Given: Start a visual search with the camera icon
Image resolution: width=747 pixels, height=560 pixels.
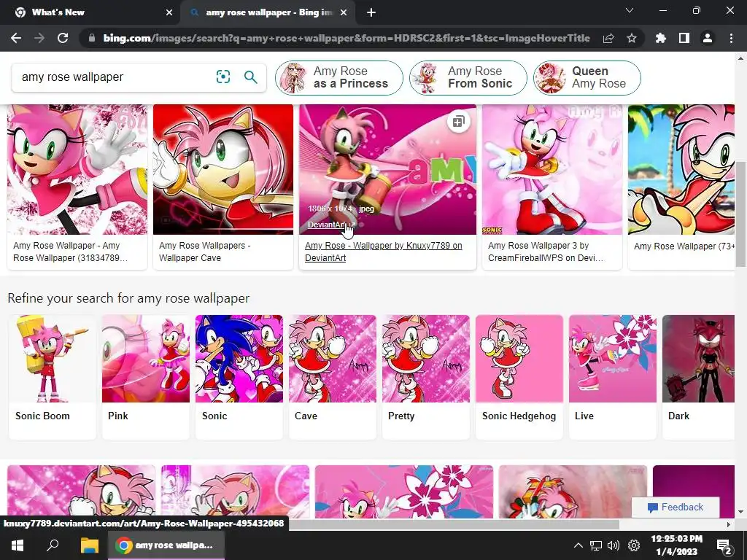Looking at the screenshot, I should (x=223, y=77).
